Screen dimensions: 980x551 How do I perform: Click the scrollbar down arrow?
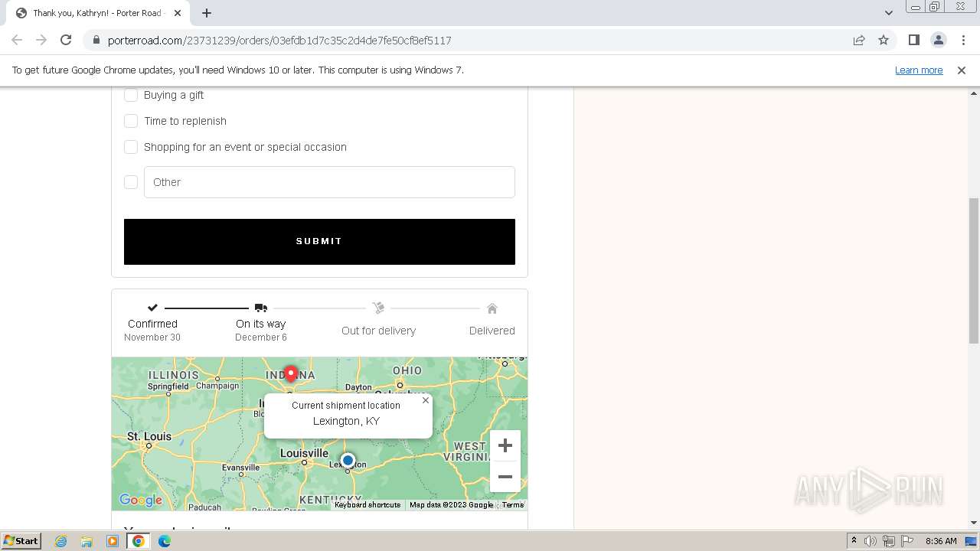pyautogui.click(x=974, y=523)
